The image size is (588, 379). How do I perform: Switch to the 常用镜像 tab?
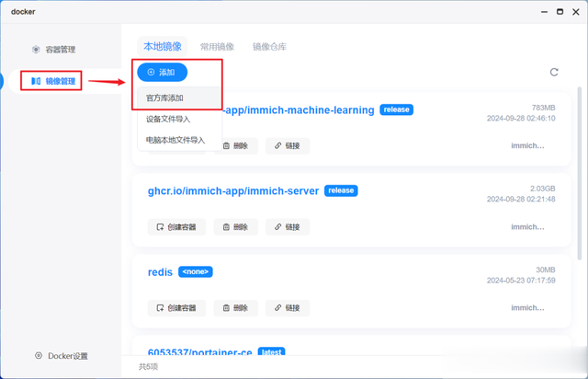click(217, 47)
